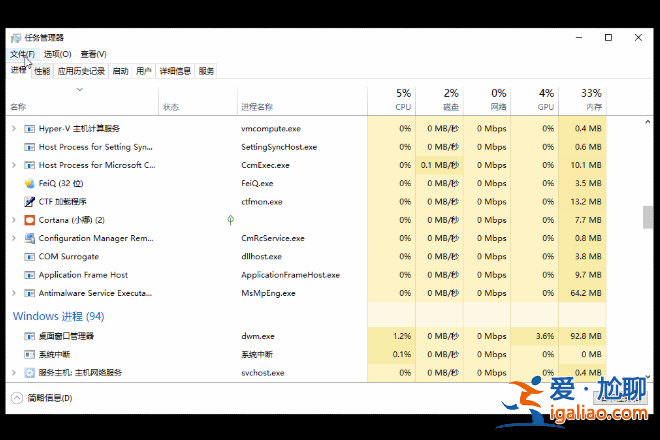Image resolution: width=660 pixels, height=440 pixels.
Task: Expand the Antimalware Service Executable row
Action: [x=13, y=293]
